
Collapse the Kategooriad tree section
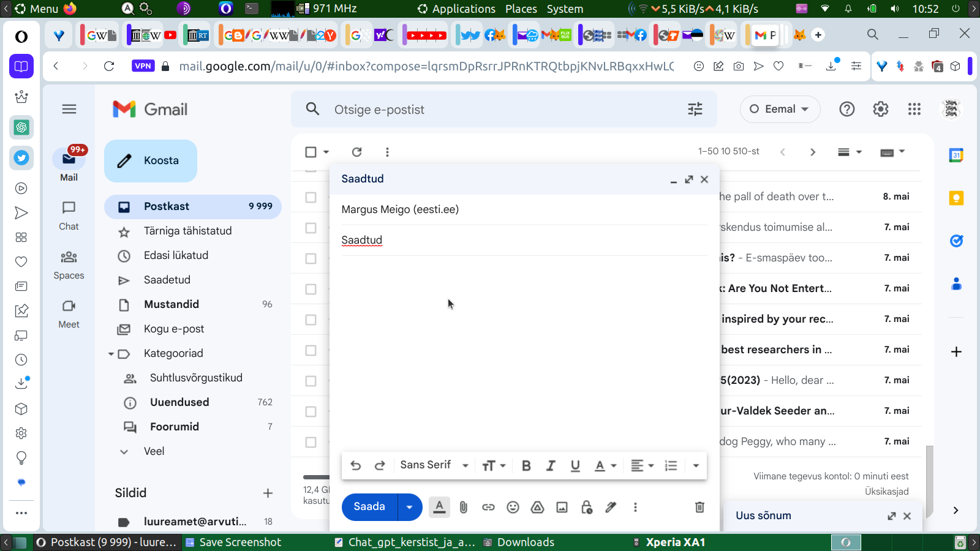coord(111,354)
